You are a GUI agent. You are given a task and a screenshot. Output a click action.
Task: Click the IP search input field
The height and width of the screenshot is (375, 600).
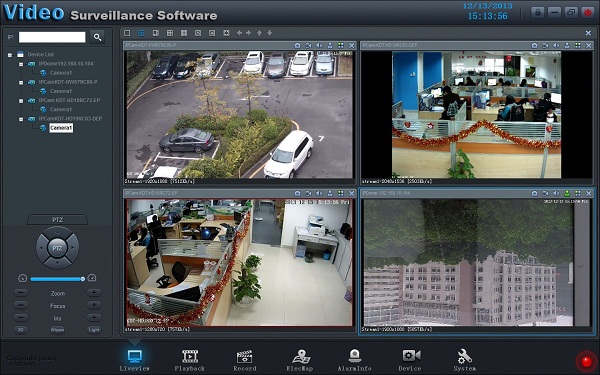[x=52, y=37]
